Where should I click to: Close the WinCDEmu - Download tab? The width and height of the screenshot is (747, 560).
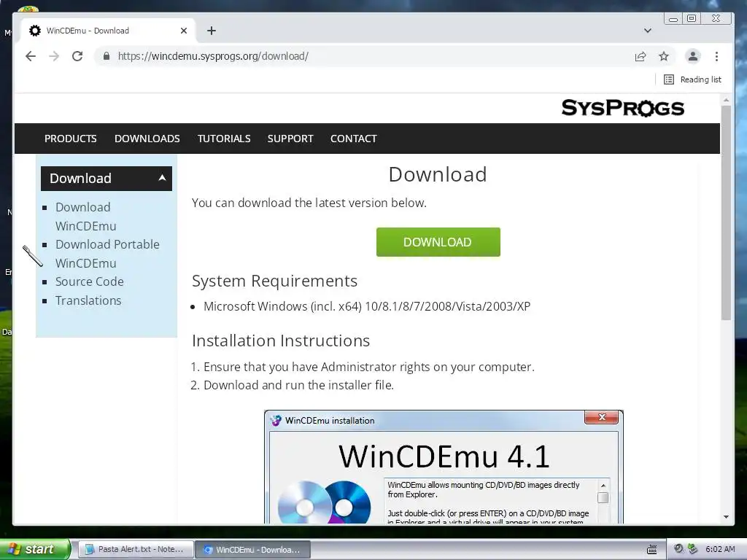pyautogui.click(x=184, y=31)
